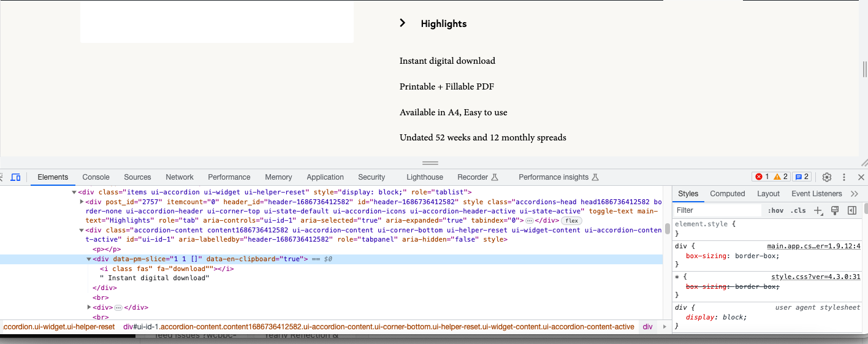868x344 pixels.
Task: Open the Lighthouse tab
Action: pos(425,177)
